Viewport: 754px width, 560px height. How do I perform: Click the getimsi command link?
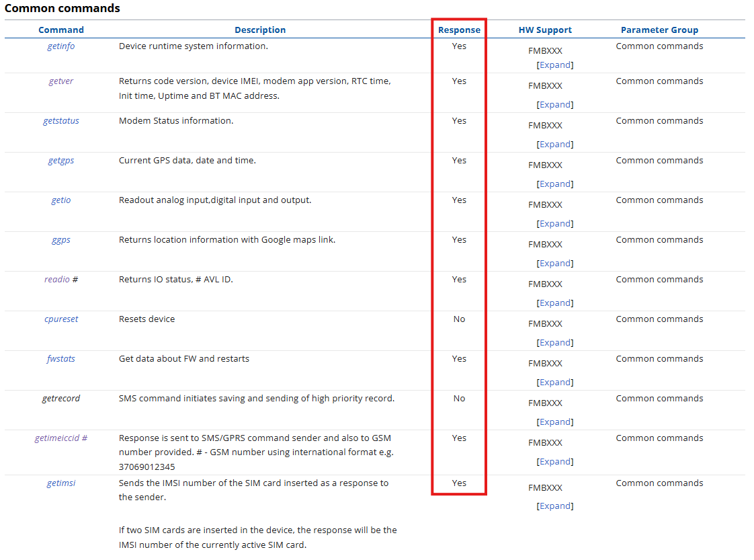coord(60,483)
